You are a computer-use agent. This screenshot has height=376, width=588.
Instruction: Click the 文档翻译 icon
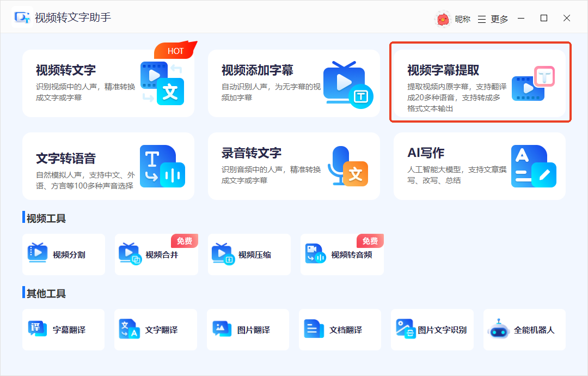point(314,329)
